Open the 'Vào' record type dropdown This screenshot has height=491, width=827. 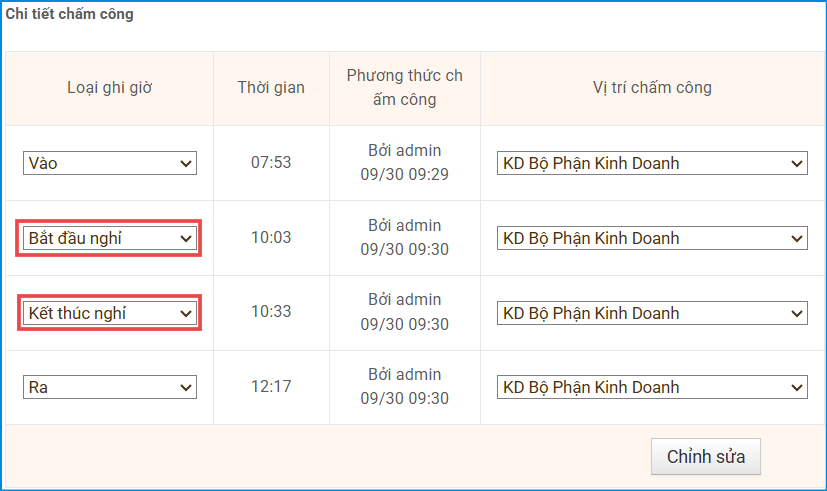tap(110, 163)
